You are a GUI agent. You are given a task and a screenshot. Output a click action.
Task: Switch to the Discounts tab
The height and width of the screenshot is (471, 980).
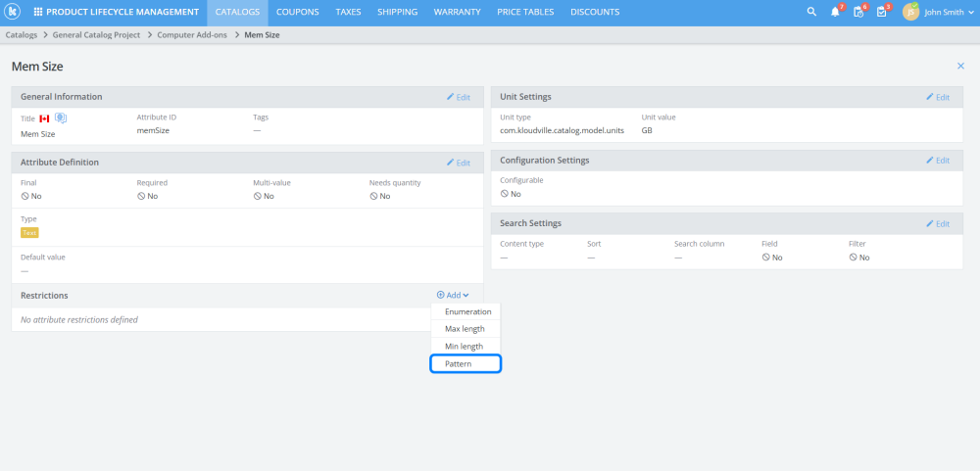[595, 12]
